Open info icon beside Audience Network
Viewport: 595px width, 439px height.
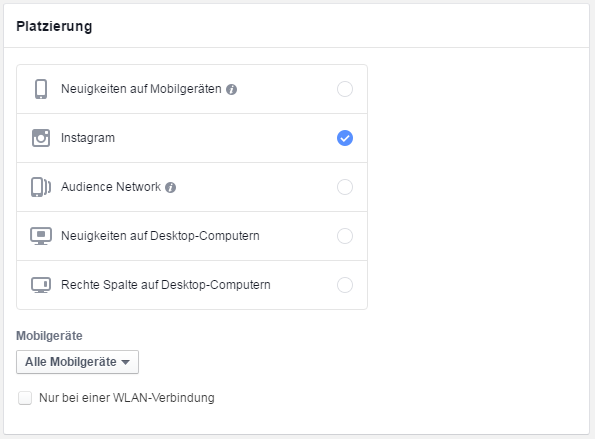click(170, 187)
